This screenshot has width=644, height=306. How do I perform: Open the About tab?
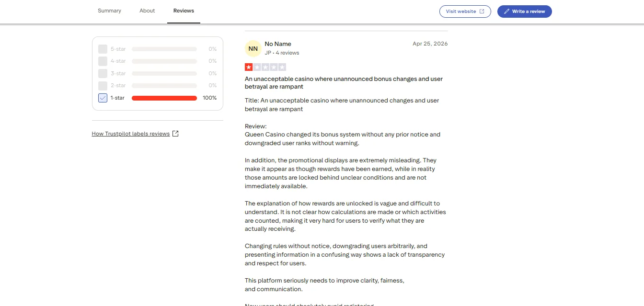147,11
